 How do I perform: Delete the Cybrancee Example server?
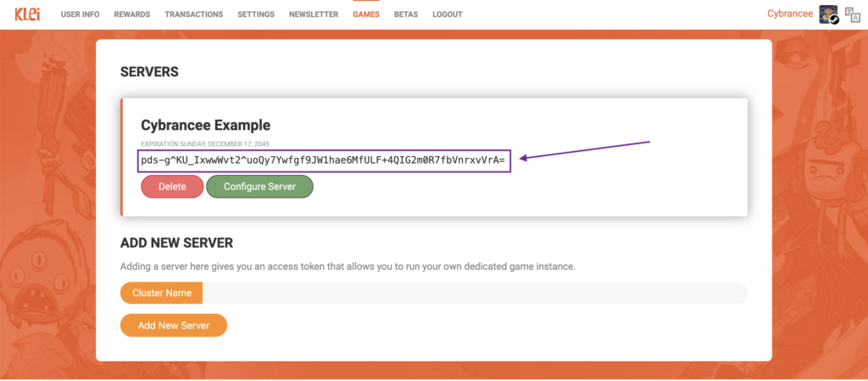click(172, 187)
